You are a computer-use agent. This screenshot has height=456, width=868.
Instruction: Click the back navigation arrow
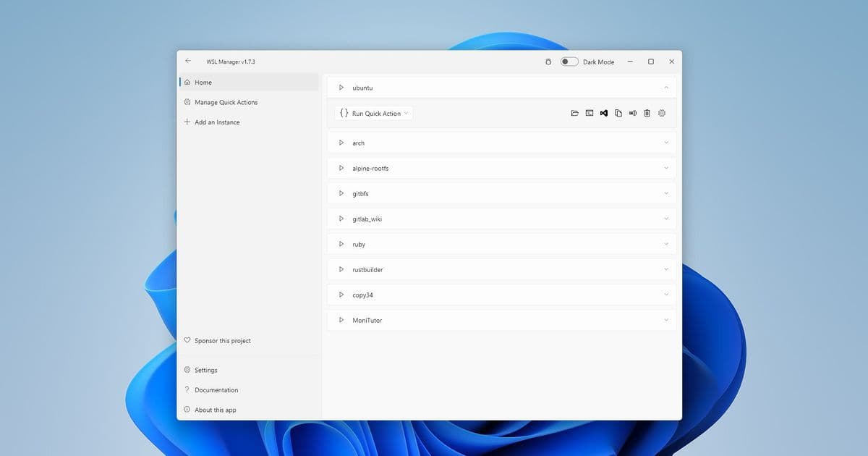tap(188, 61)
